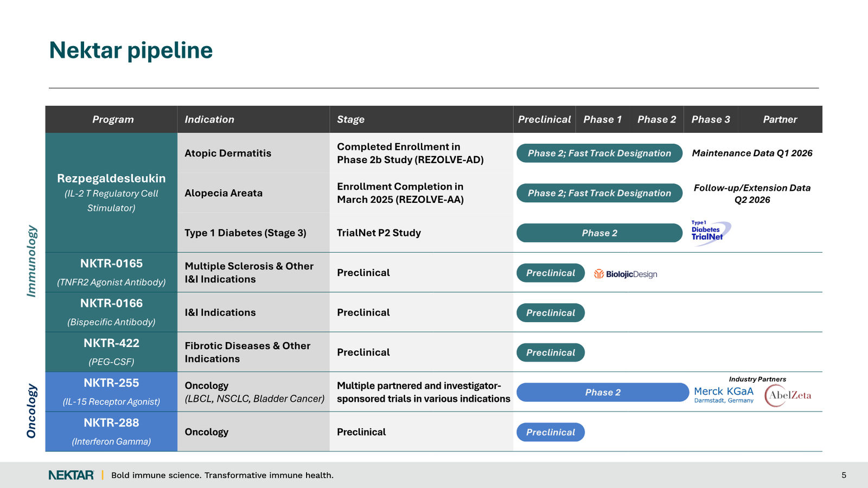Click the NKTR-255 blue Phase 2 bar
This screenshot has width=868, height=488.
(603, 392)
